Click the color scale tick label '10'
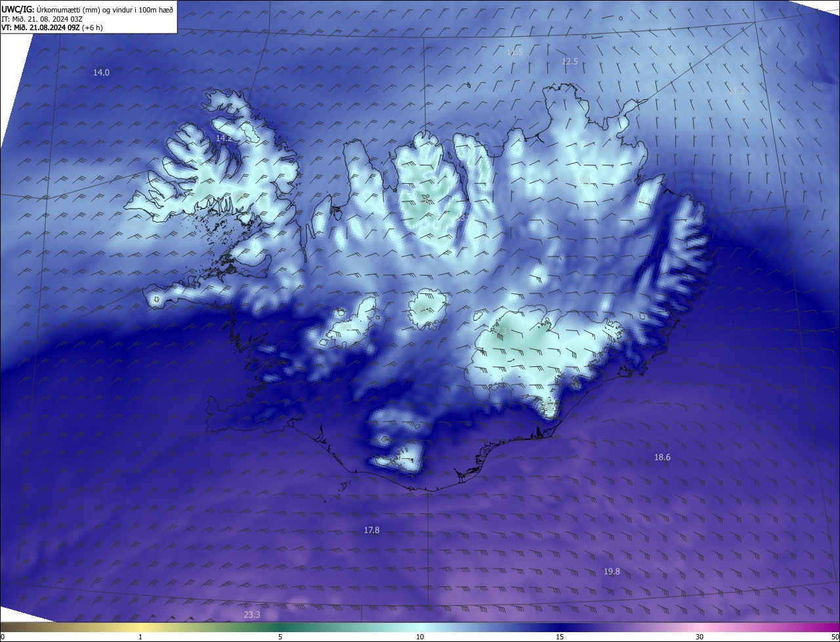840x642 pixels. click(x=420, y=637)
